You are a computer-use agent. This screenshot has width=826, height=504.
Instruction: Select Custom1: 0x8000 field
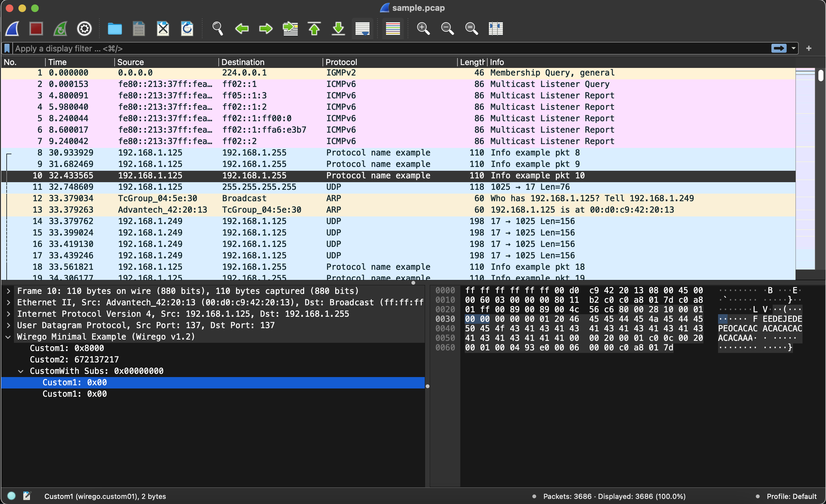point(213,348)
